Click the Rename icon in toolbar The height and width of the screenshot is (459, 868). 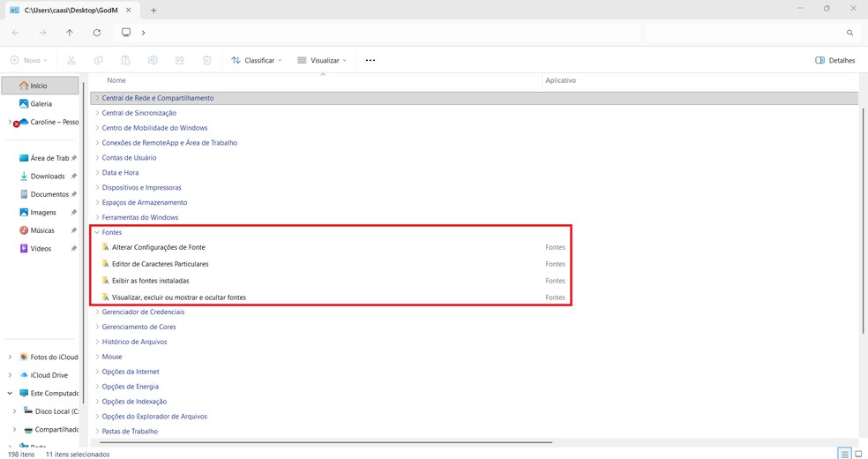pyautogui.click(x=153, y=60)
